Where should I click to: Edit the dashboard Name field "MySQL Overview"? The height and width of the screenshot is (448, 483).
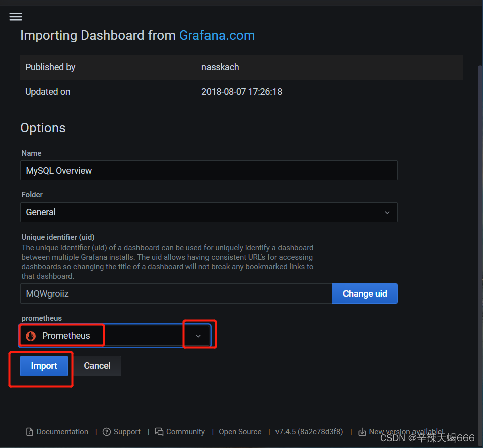(x=209, y=170)
